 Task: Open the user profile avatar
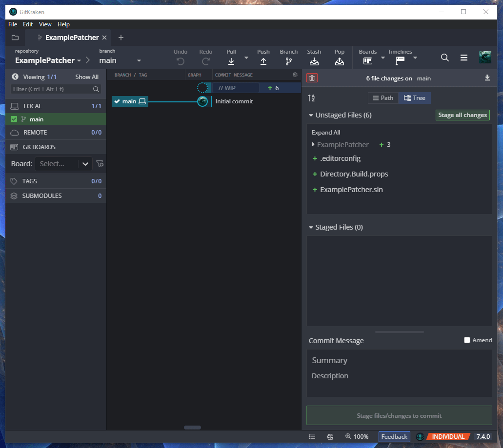(x=485, y=58)
